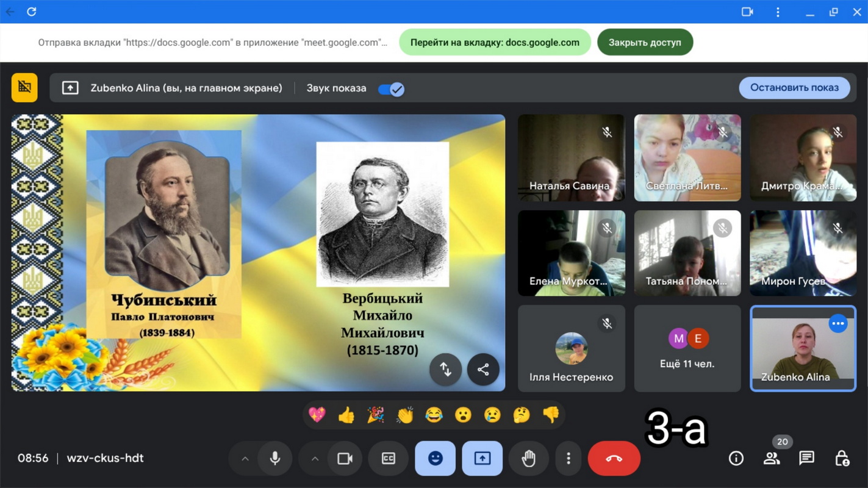Screen dimensions: 868x488
Task: Open more options three-dot menu
Action: 569,458
